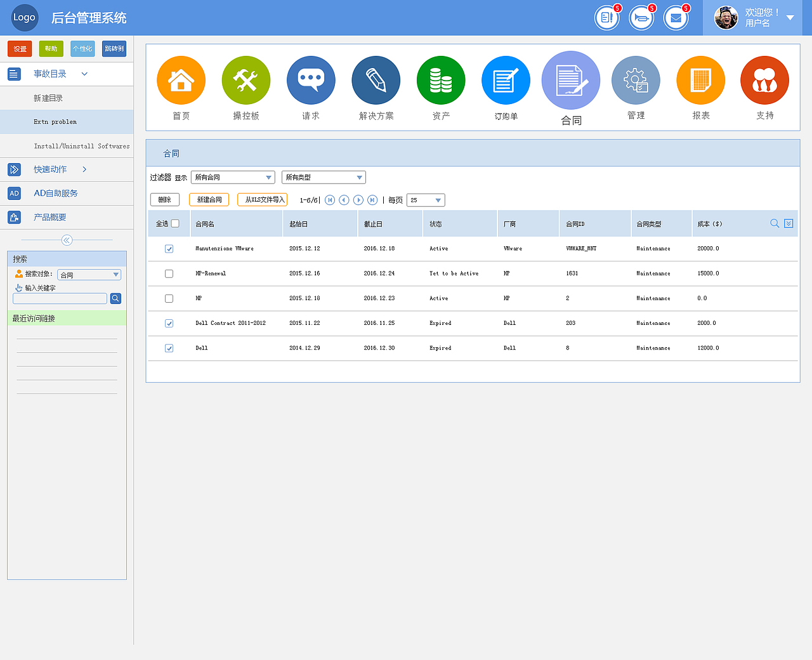This screenshot has width=812, height=660.
Task: Go to last page arrow
Action: [372, 200]
